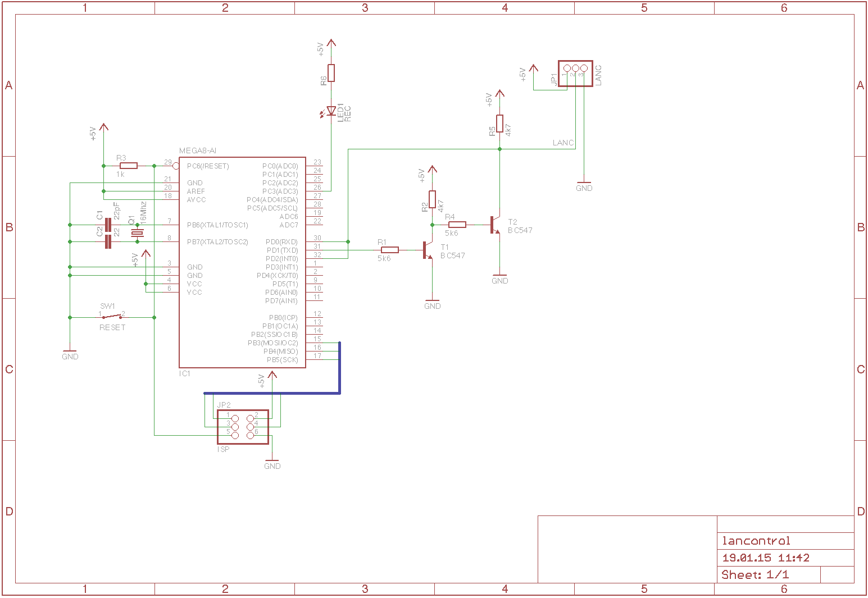Screen dimensions: 868x598
Task: Click the PC0(ADC0) pin label
Action: pyautogui.click(x=280, y=166)
